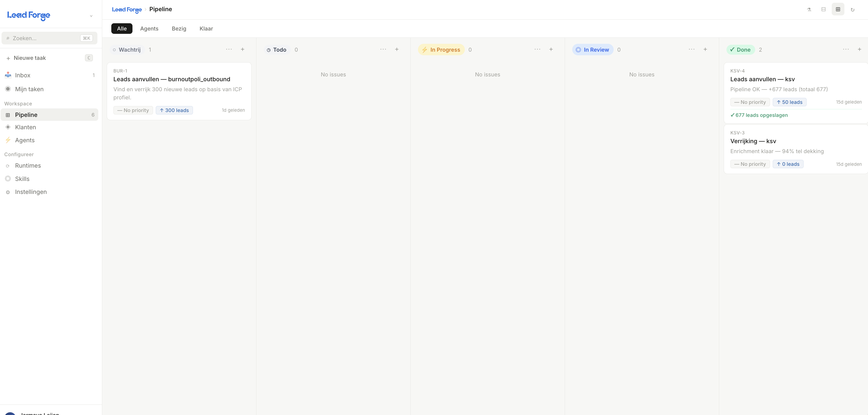This screenshot has width=868, height=415.
Task: Open Skills configuration page
Action: point(50,179)
